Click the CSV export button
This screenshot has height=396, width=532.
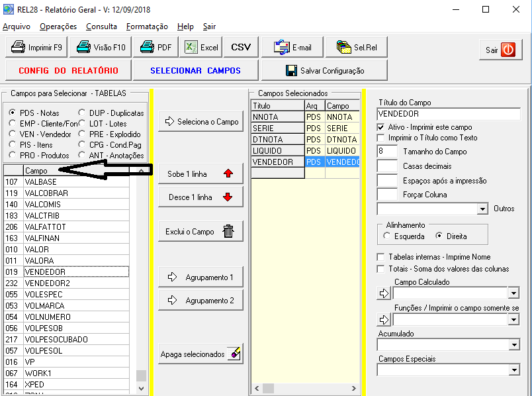(x=241, y=47)
